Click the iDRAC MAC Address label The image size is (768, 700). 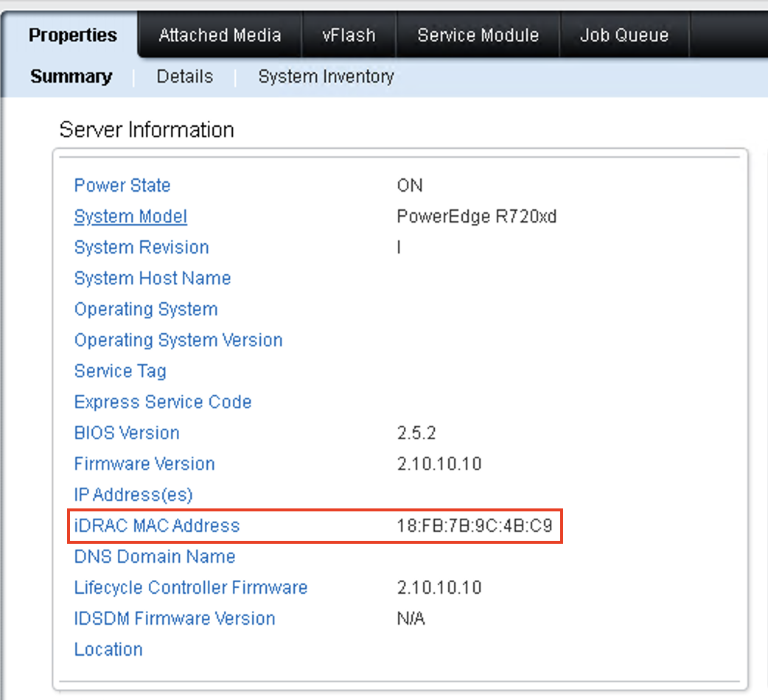pos(157,526)
